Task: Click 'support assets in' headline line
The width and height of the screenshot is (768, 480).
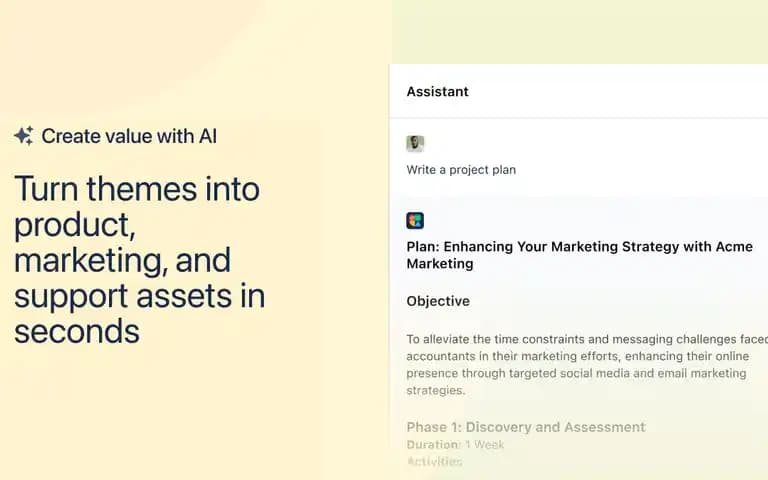Action: 140,296
